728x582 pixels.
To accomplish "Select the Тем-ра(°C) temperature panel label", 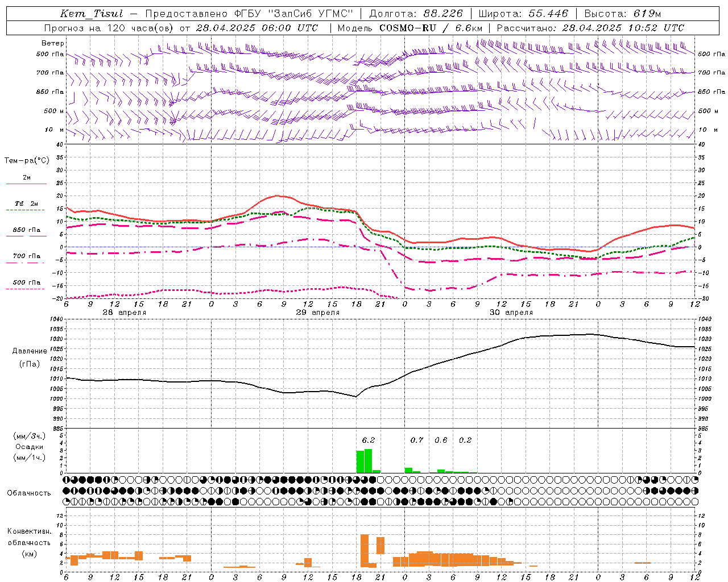I will [x=27, y=161].
